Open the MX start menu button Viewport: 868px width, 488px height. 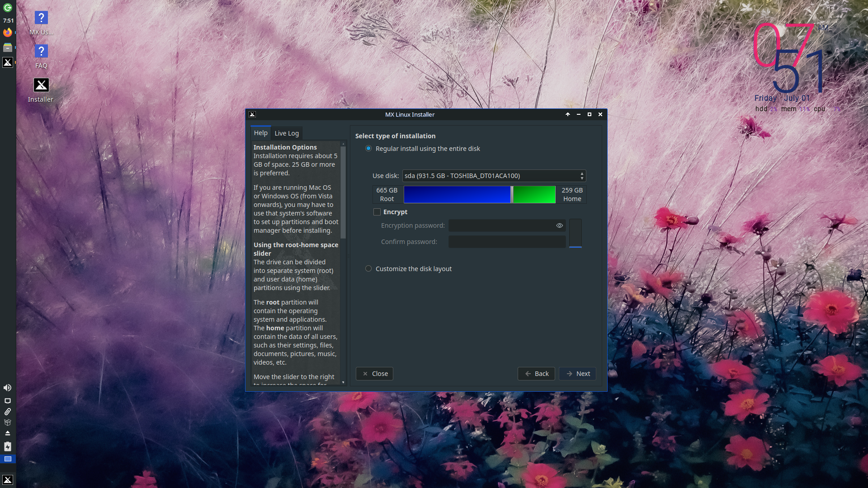click(8, 480)
